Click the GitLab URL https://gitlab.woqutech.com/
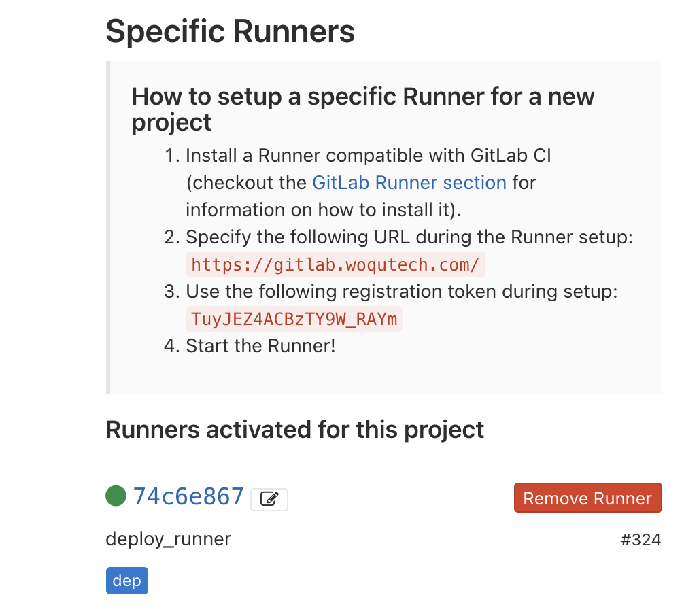The height and width of the screenshot is (616, 699). [x=336, y=264]
